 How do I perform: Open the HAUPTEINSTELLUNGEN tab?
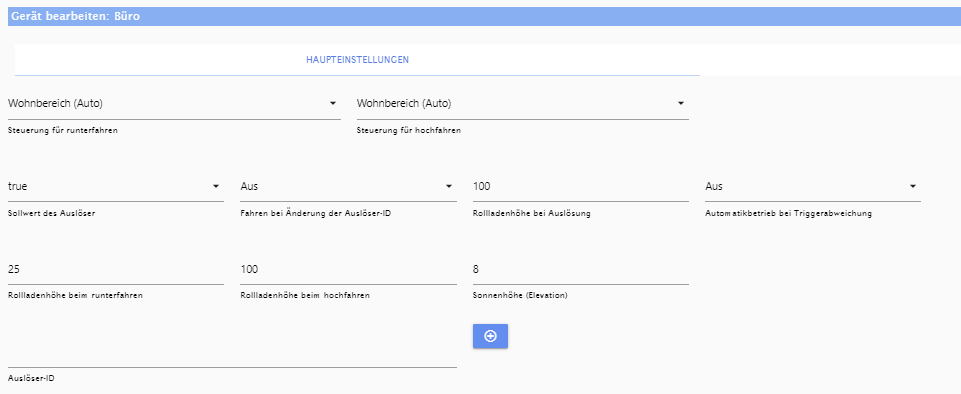point(357,60)
